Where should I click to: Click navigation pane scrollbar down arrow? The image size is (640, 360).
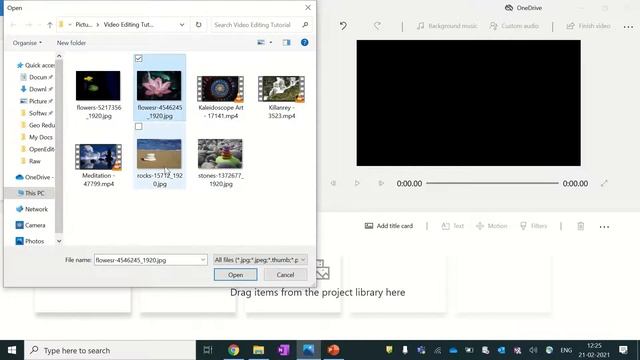click(59, 241)
